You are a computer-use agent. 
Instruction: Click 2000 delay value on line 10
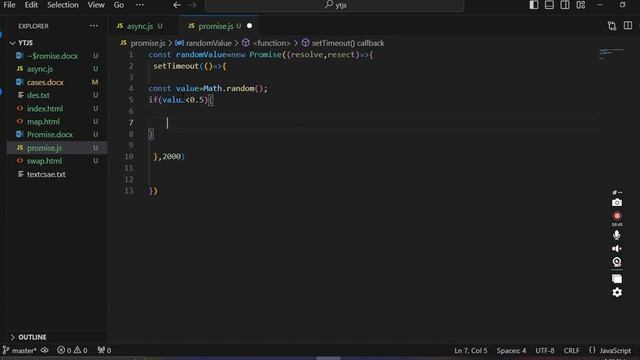(x=171, y=157)
